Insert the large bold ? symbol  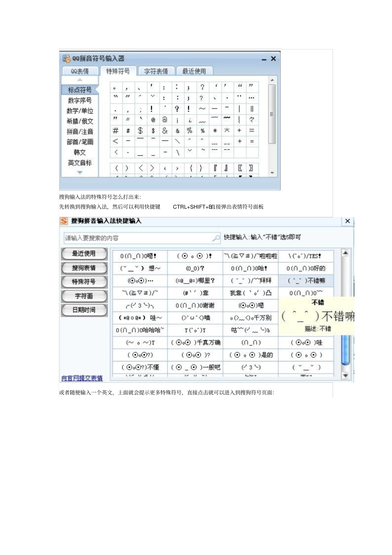coord(177,109)
